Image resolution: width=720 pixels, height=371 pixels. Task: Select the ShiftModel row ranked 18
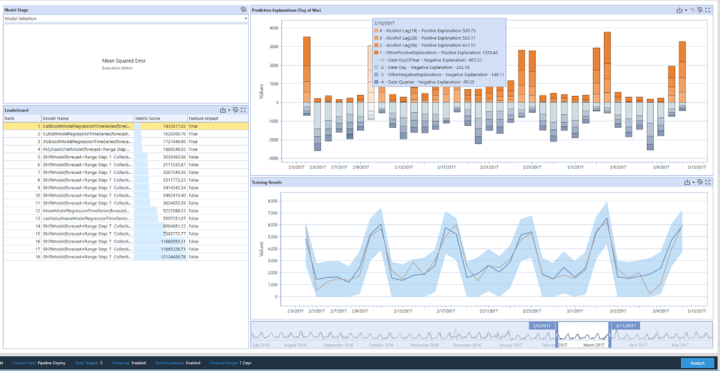[126, 257]
